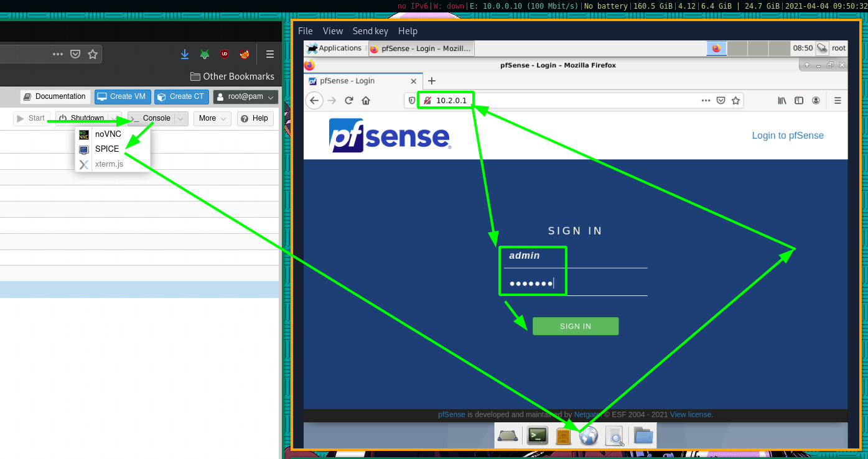Click the tracking protection shield icon
Viewport: 868px width, 459px height.
(x=411, y=100)
